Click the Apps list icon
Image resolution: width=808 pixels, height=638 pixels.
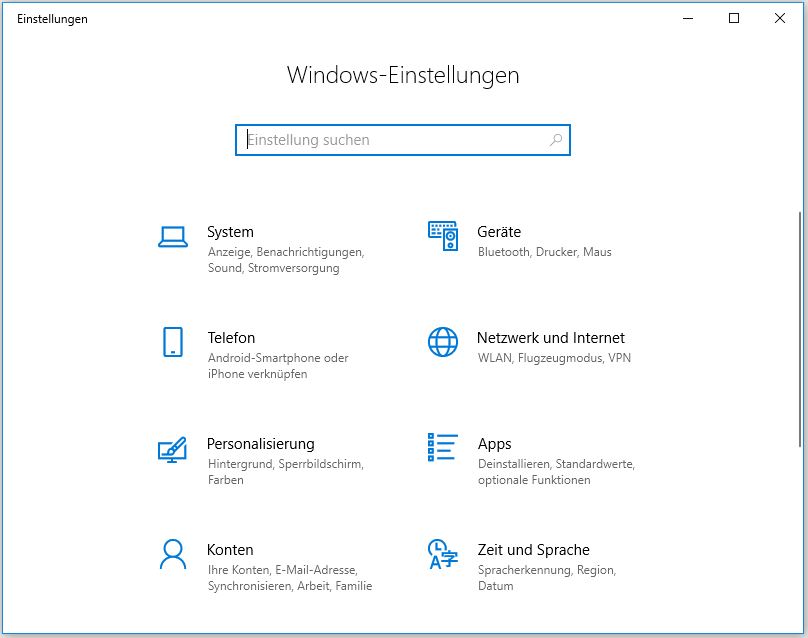pos(442,448)
